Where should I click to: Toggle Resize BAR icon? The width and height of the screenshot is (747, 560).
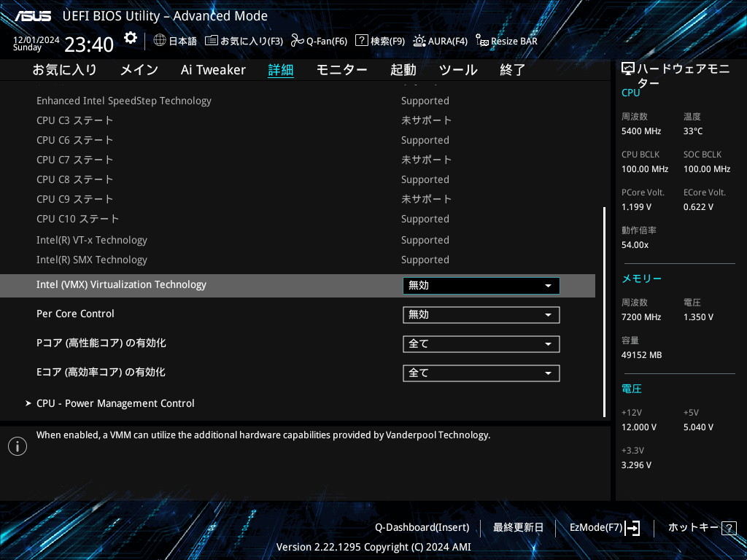[x=481, y=41]
